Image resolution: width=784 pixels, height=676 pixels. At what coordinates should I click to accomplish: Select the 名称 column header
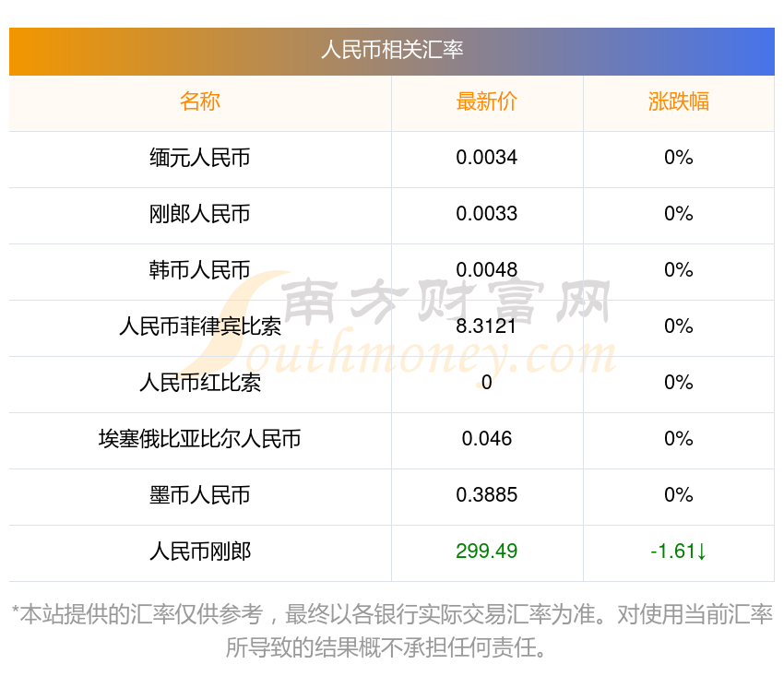[x=200, y=101]
